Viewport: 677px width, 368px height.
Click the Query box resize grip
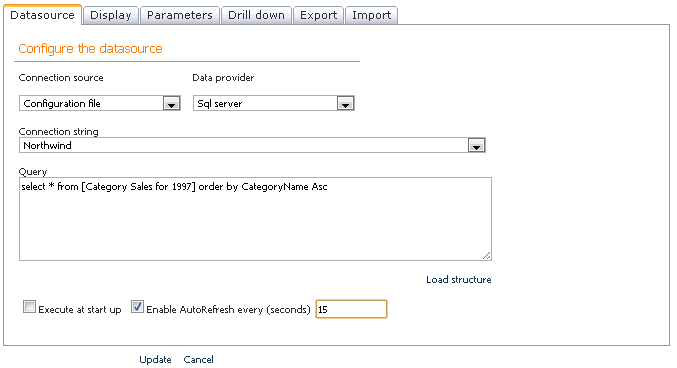point(487,256)
